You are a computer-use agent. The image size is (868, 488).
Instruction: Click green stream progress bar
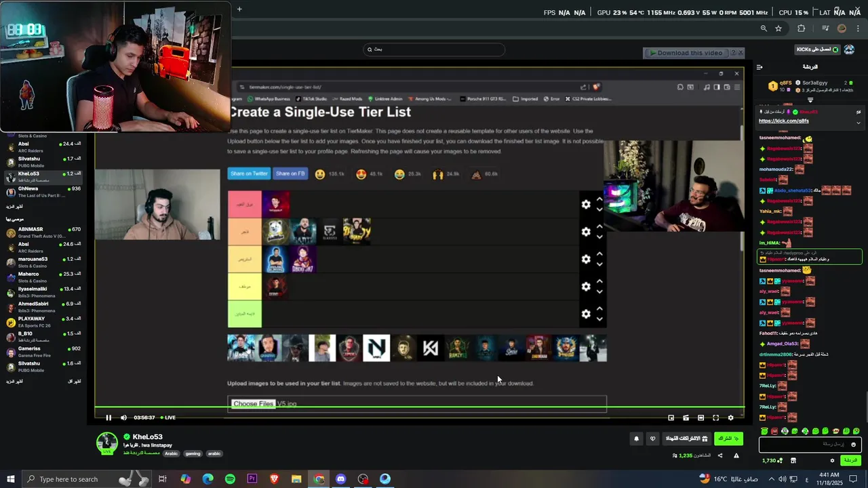click(x=419, y=407)
